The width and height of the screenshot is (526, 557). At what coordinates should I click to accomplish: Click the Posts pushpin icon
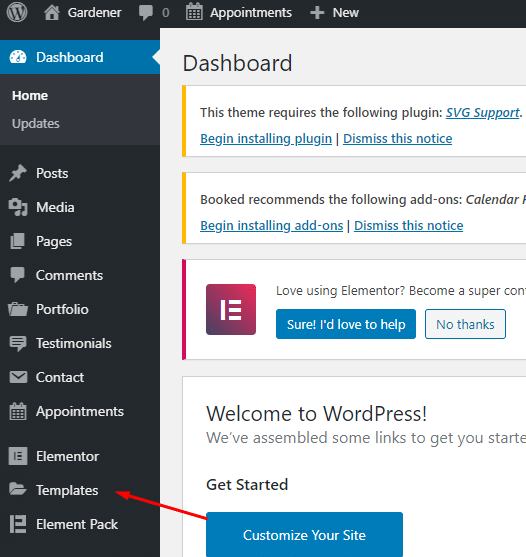pyautogui.click(x=18, y=173)
